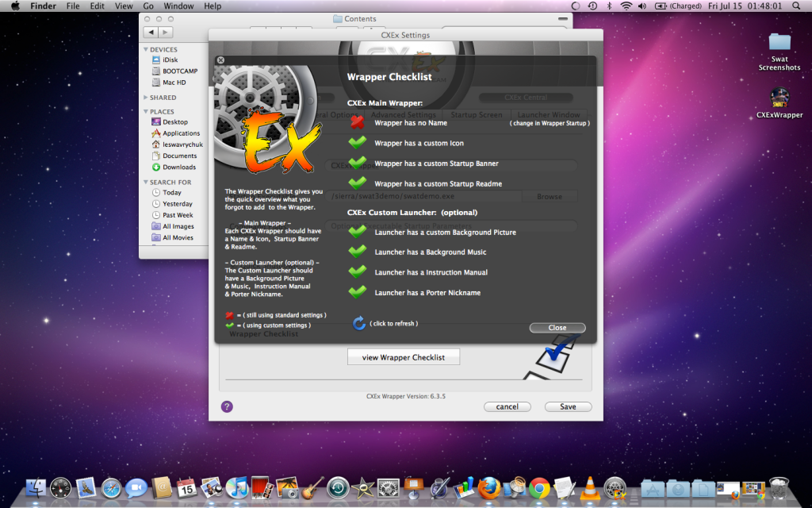
Task: Click the purple help question mark button
Action: 227,406
